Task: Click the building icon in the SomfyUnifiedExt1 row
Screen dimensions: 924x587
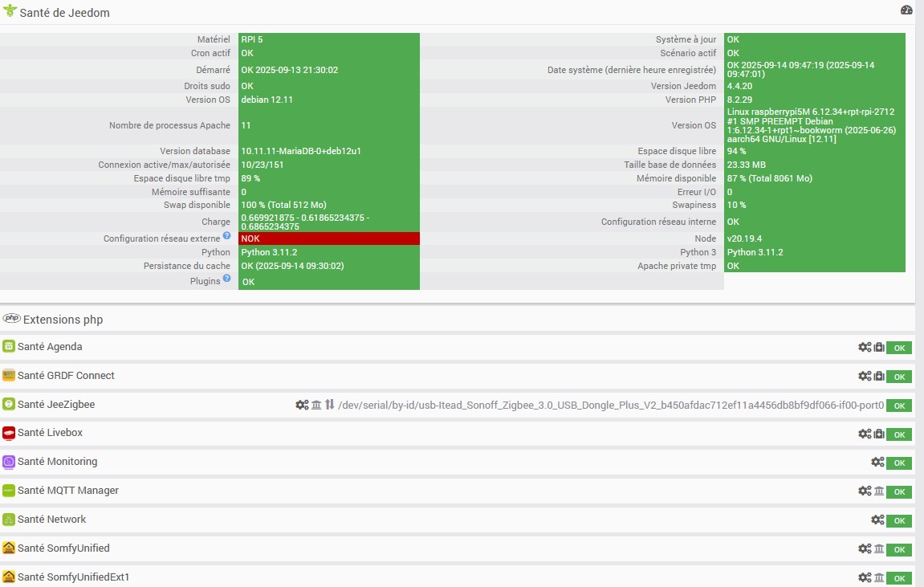Action: point(879,577)
